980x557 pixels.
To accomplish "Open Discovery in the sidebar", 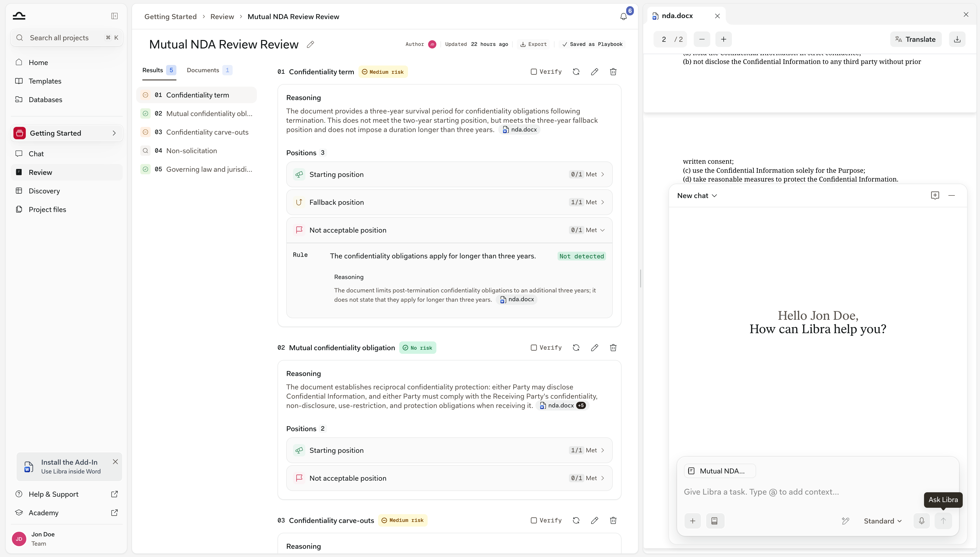I will click(67, 191).
